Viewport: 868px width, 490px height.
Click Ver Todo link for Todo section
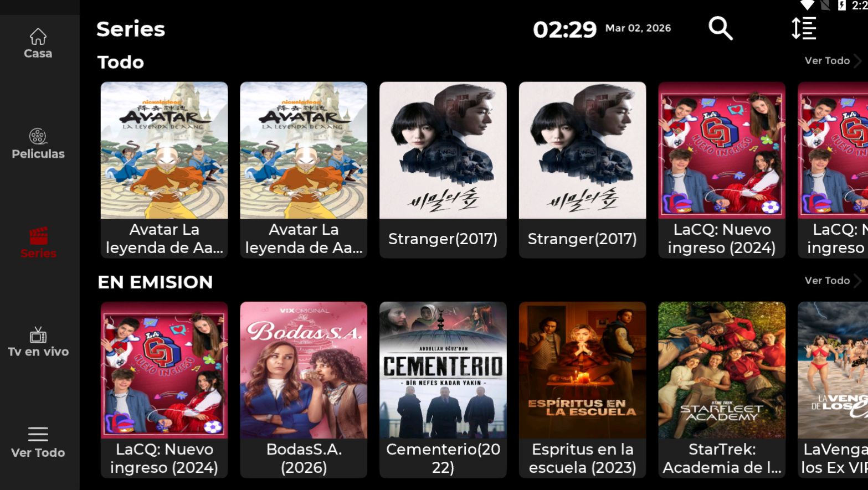(x=827, y=61)
